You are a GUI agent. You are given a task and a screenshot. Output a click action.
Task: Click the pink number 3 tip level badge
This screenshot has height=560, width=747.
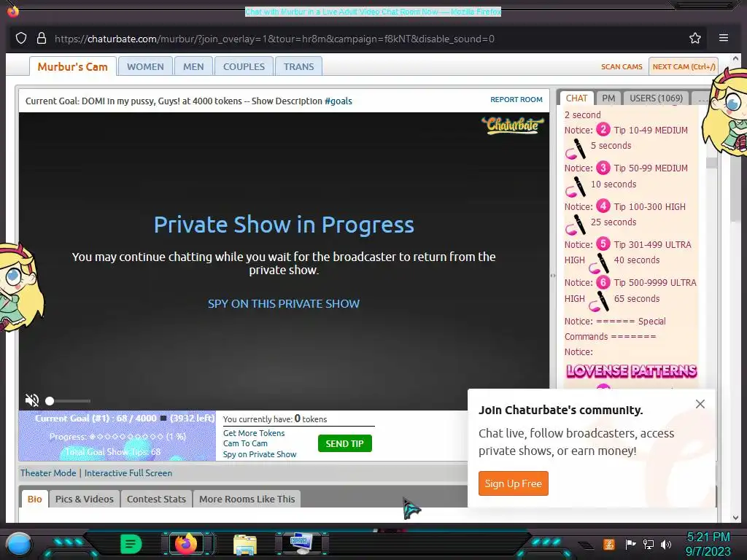coord(603,168)
